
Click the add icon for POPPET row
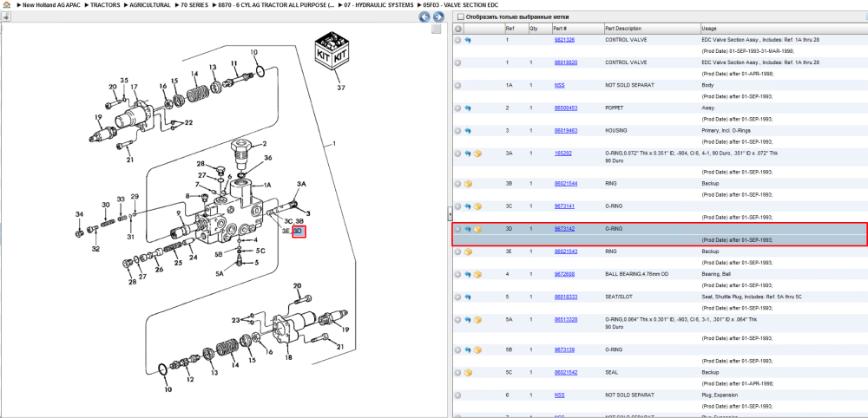click(x=458, y=108)
